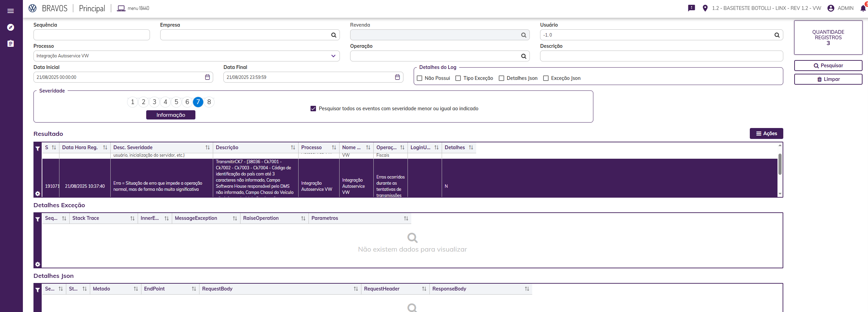Open the hamburger menu in sidebar
The height and width of the screenshot is (312, 868).
coord(11,11)
